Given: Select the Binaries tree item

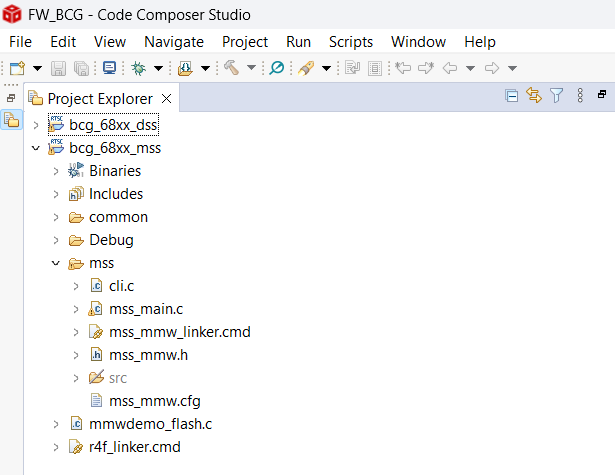Looking at the screenshot, I should [x=115, y=171].
